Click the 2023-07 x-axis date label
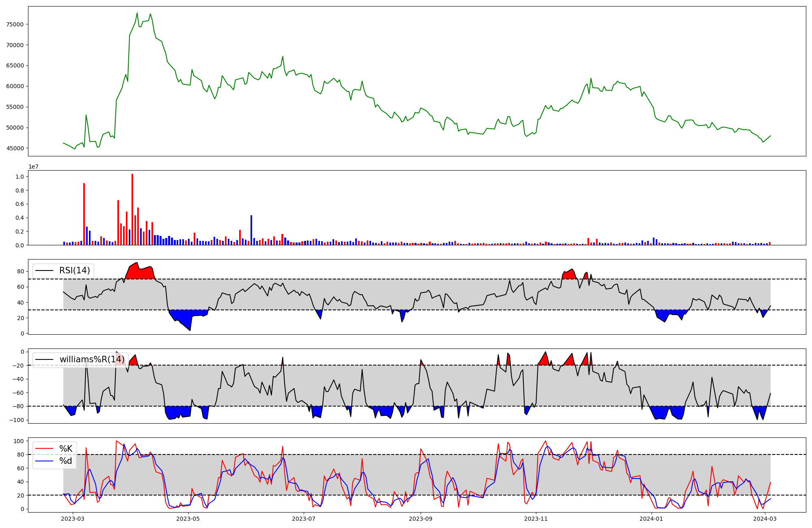The width and height of the screenshot is (812, 528). [x=304, y=519]
